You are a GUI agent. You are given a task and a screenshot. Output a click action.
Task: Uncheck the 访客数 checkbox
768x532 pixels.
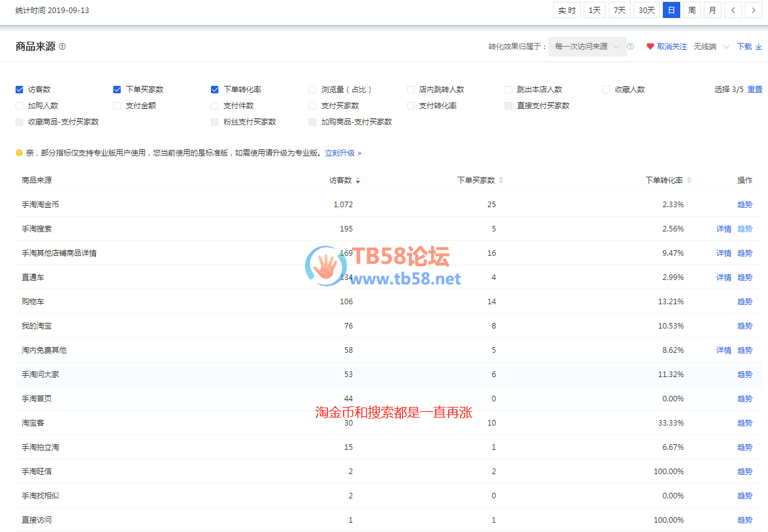[19, 90]
